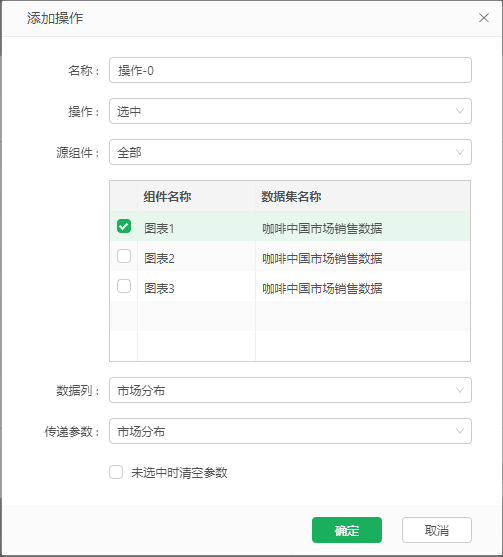Check the 图表3 checkbox

124,286
